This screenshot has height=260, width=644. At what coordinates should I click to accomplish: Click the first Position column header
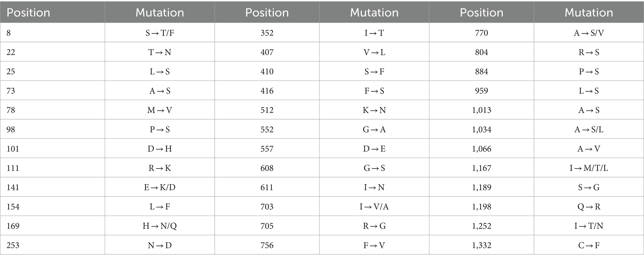(x=52, y=12)
